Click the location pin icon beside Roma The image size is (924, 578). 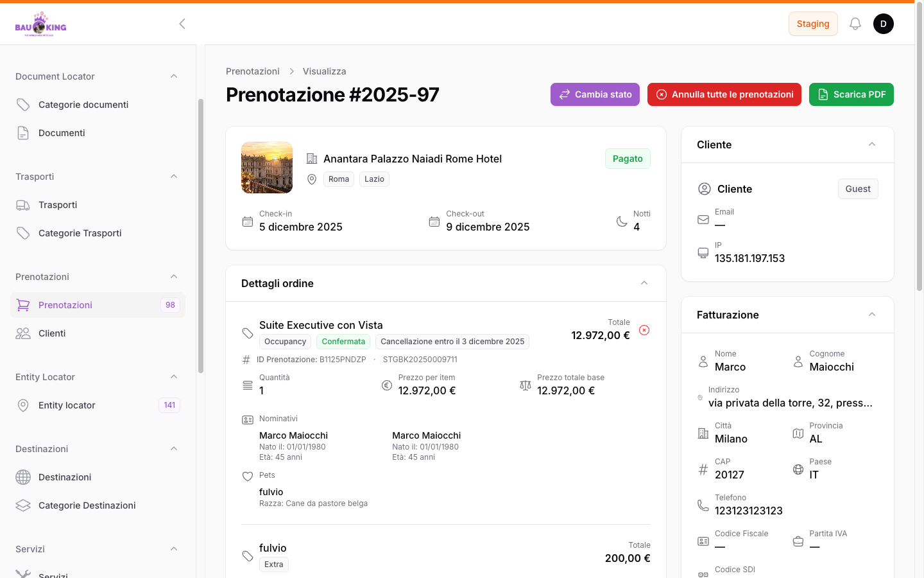coord(312,179)
